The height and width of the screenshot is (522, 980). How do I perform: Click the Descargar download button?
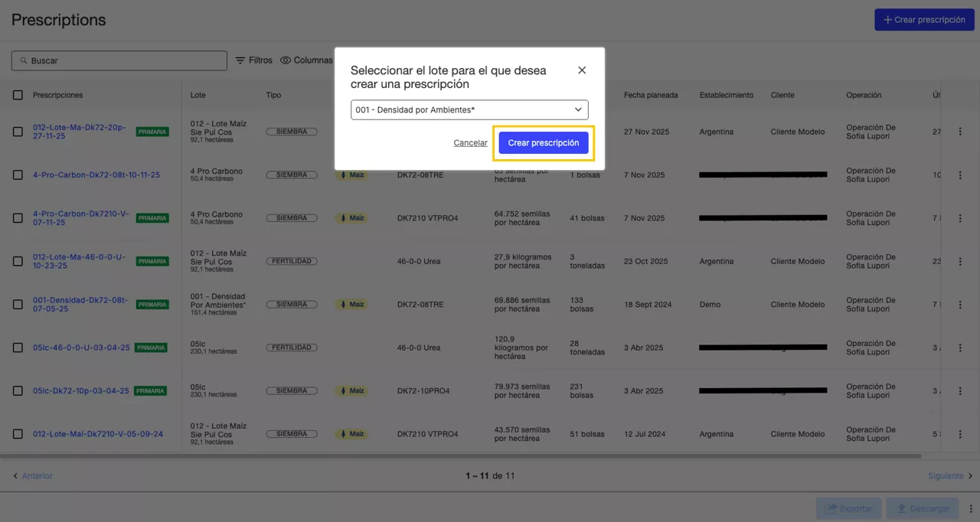click(x=925, y=508)
